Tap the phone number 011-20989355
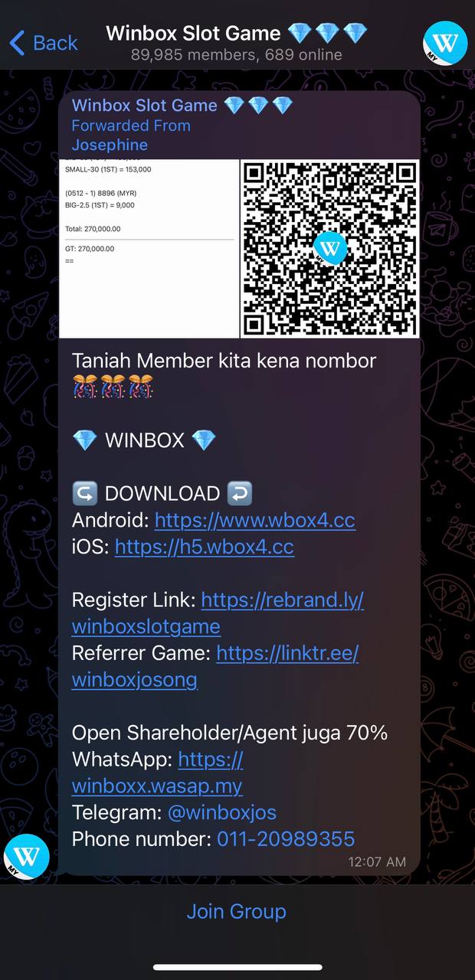 tap(287, 839)
